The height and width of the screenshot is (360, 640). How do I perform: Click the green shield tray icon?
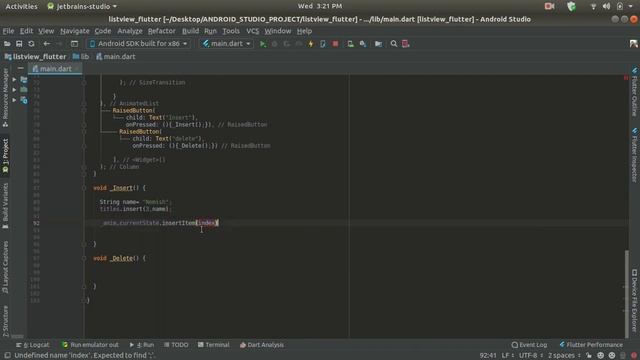[571, 6]
